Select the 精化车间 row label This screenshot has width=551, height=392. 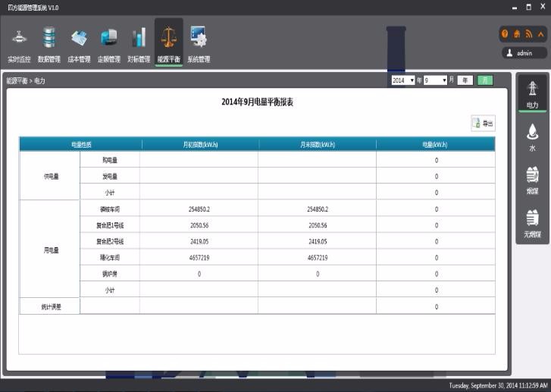point(110,258)
